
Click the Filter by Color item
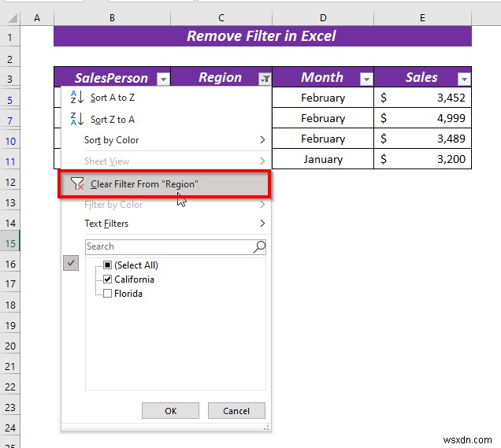point(166,205)
